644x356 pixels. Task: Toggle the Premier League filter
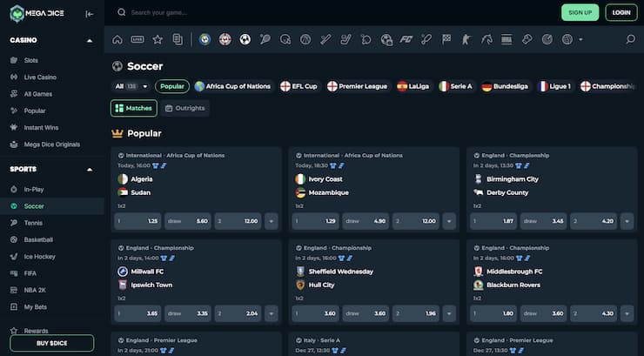[x=358, y=86]
